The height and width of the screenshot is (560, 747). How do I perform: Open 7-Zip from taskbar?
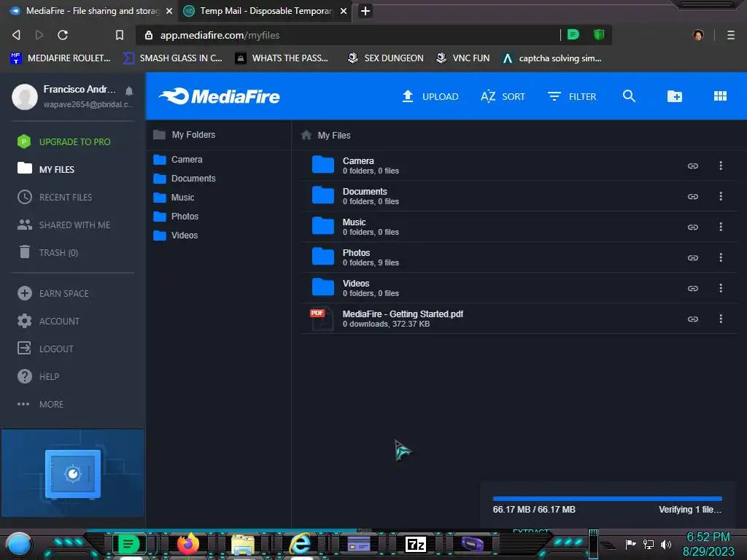pyautogui.click(x=415, y=544)
